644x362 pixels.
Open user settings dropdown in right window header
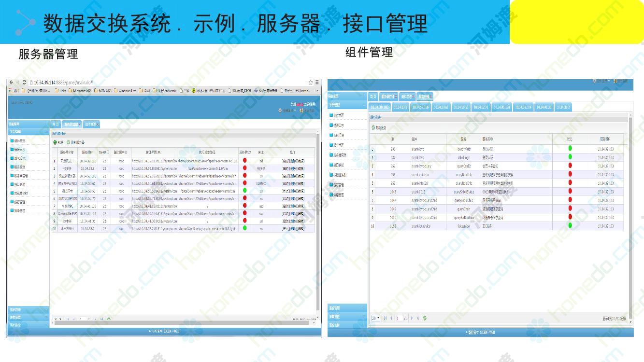click(602, 81)
